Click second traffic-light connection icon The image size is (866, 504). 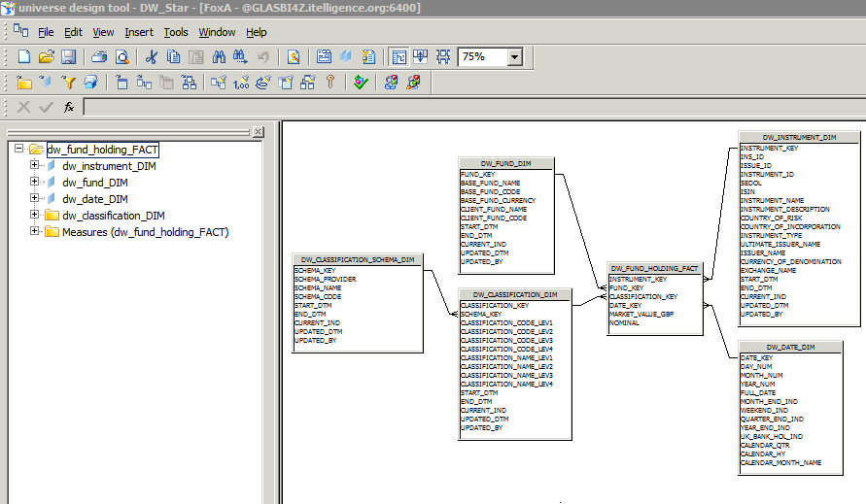point(413,83)
